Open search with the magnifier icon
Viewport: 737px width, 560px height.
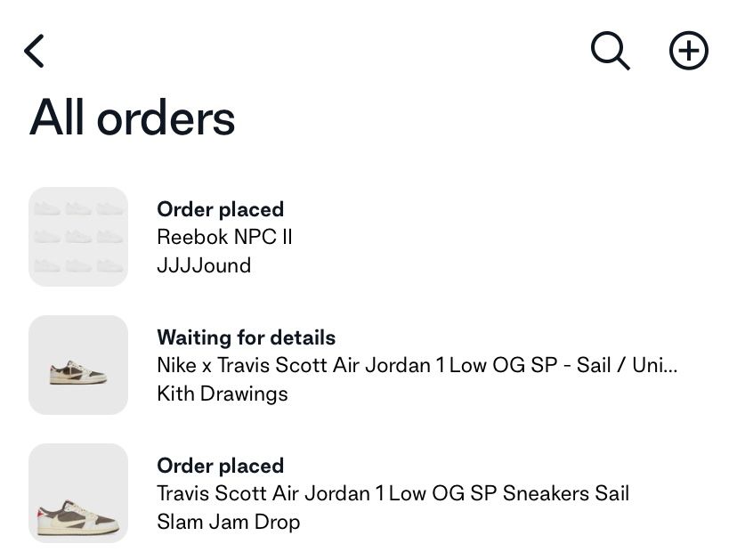(610, 51)
